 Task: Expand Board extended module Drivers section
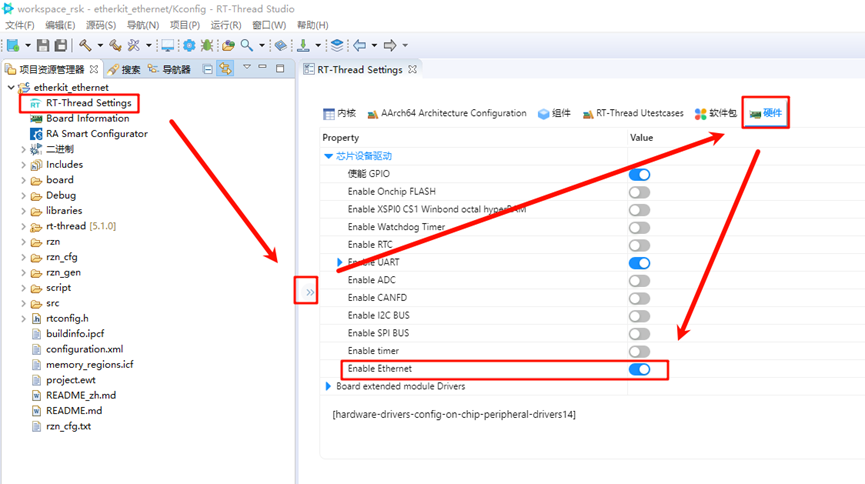click(329, 386)
